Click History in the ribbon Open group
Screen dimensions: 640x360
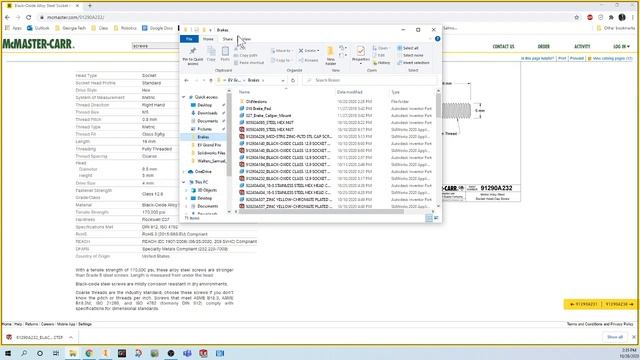[x=382, y=63]
